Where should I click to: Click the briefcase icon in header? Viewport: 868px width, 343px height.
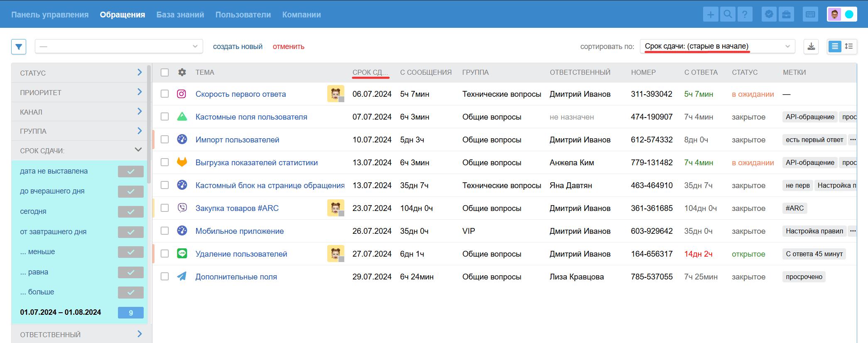coord(786,15)
